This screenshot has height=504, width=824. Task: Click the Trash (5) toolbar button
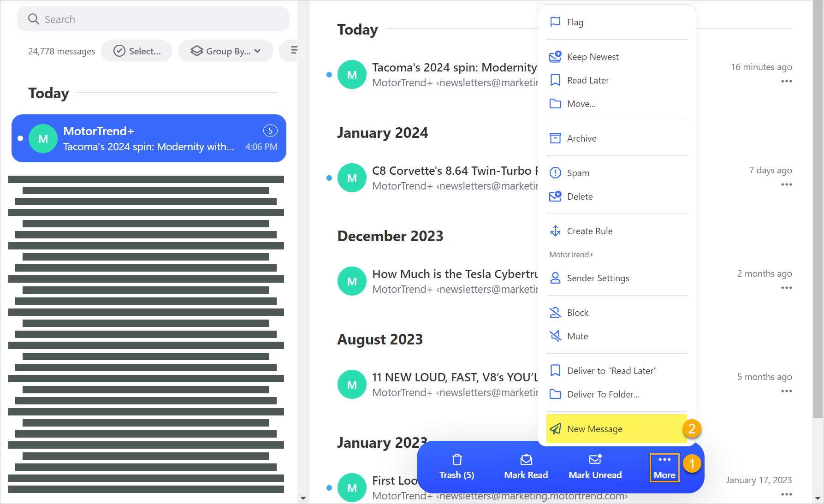[x=456, y=467]
